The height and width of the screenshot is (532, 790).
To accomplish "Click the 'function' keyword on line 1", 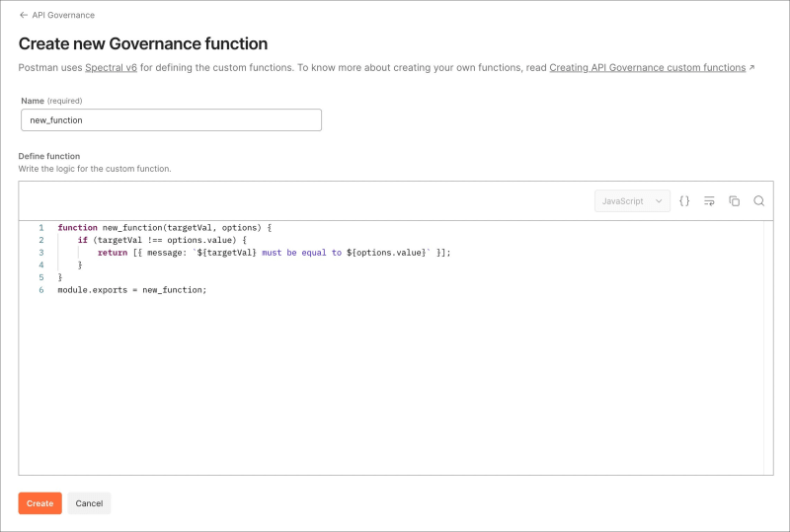I will 78,228.
